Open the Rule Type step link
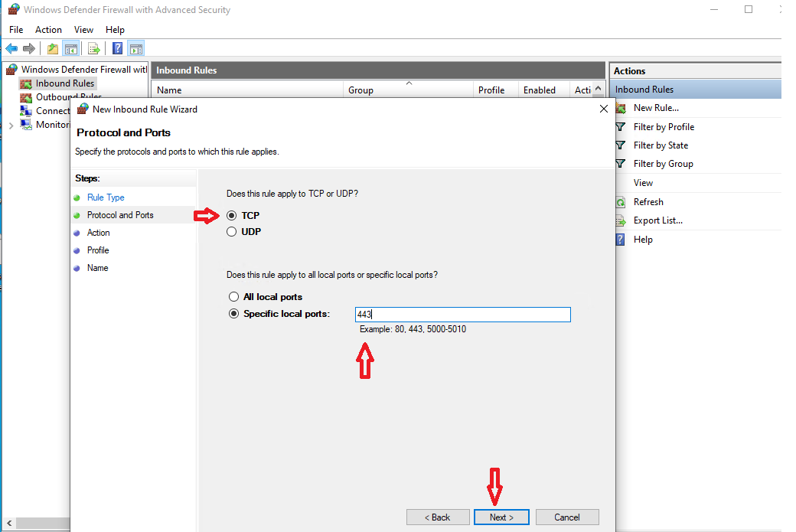This screenshot has width=796, height=532. [x=106, y=197]
